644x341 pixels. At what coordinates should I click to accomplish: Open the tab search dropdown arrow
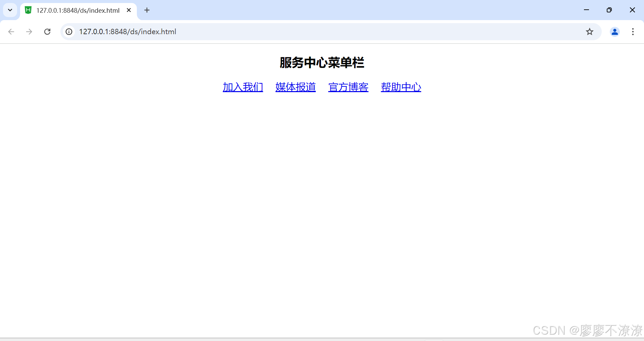[10, 10]
